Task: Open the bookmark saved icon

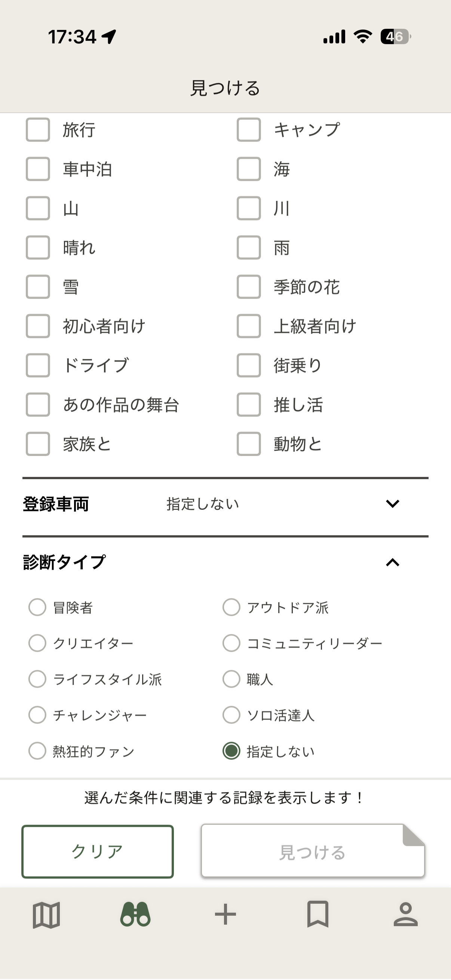Action: (318, 914)
